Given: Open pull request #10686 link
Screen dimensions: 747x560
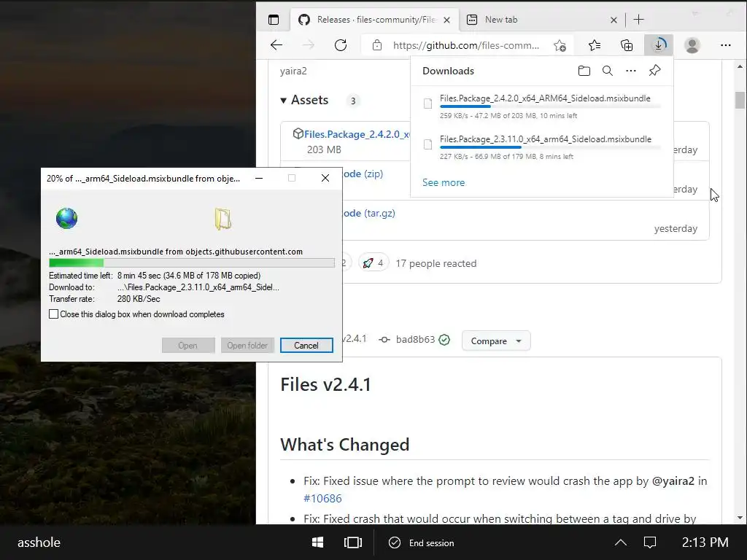Looking at the screenshot, I should coord(322,499).
